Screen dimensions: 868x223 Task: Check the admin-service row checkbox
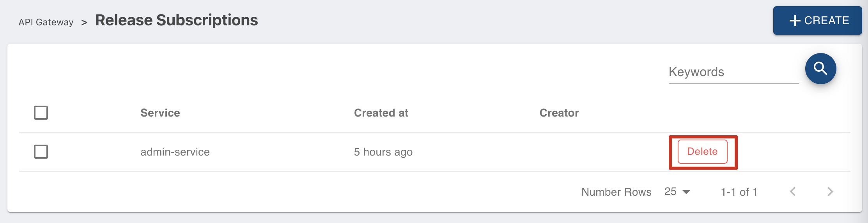click(41, 152)
